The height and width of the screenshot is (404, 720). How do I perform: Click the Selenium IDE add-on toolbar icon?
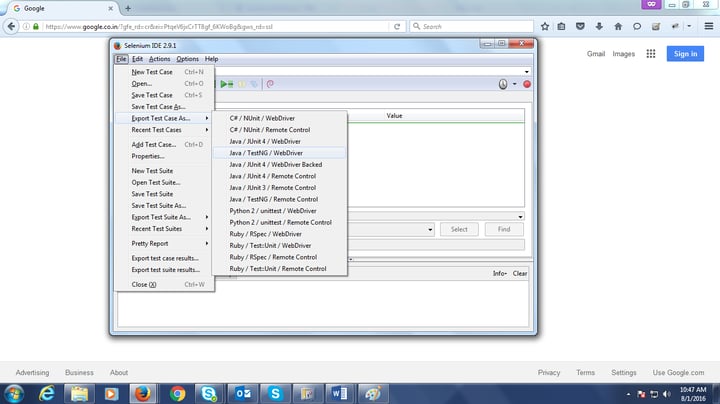point(656,27)
